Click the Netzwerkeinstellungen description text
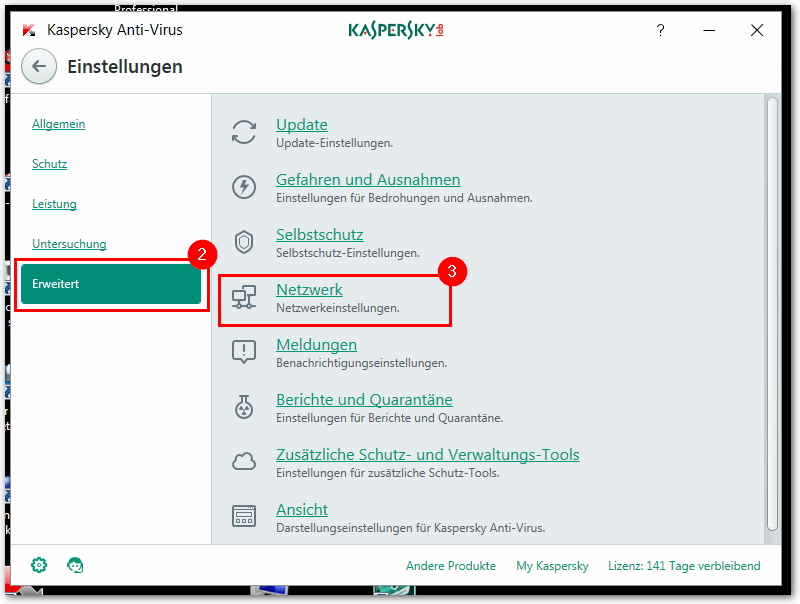Viewport: 800px width, 604px height. pos(338,308)
